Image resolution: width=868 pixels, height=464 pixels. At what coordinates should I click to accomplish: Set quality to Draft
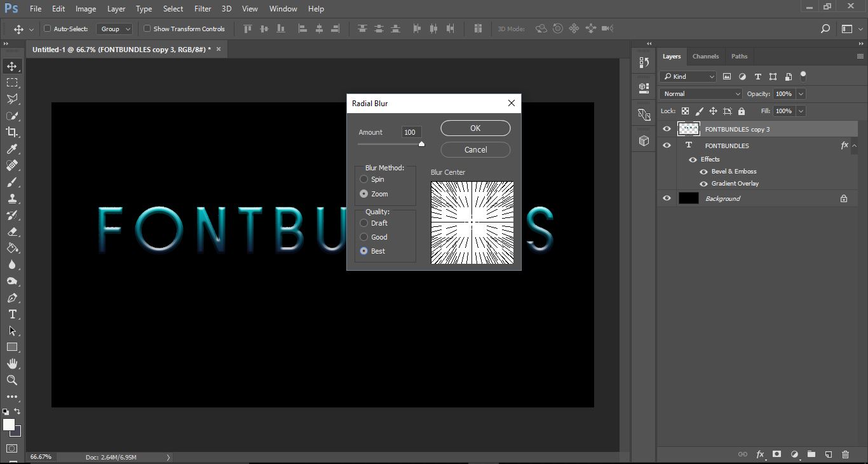[x=364, y=223]
